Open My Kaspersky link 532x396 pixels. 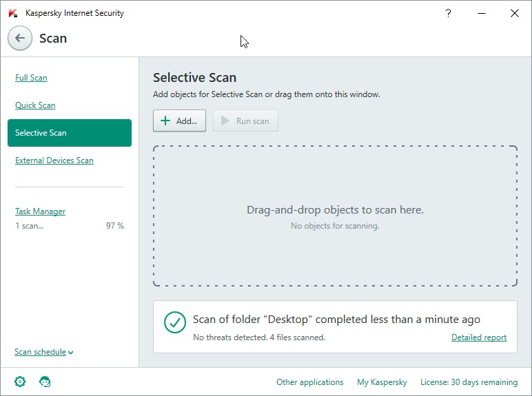[382, 382]
